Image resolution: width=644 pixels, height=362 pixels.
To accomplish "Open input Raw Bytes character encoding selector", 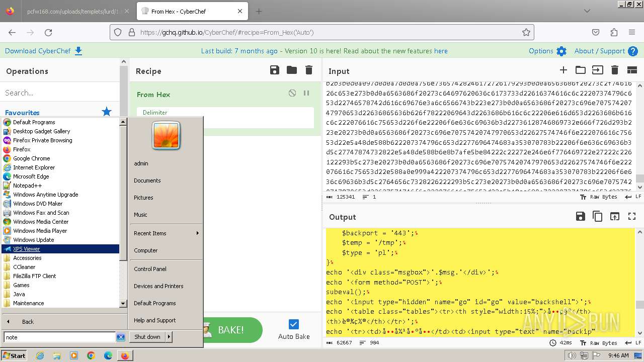I will pos(599,197).
